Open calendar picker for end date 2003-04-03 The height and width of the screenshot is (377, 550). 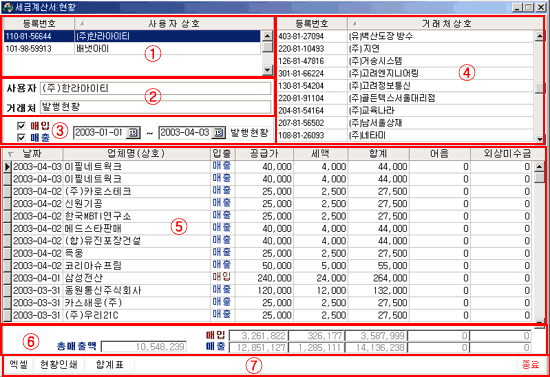219,133
